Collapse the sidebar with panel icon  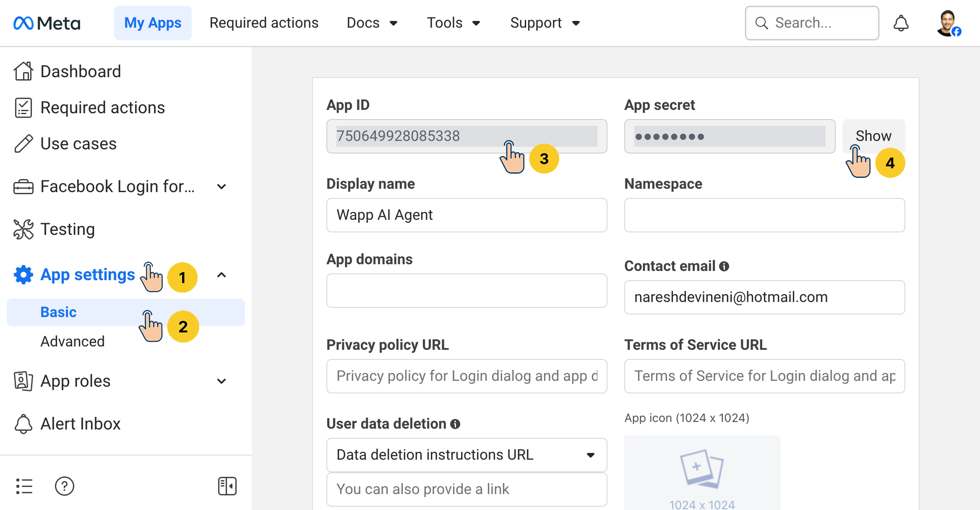(x=227, y=487)
